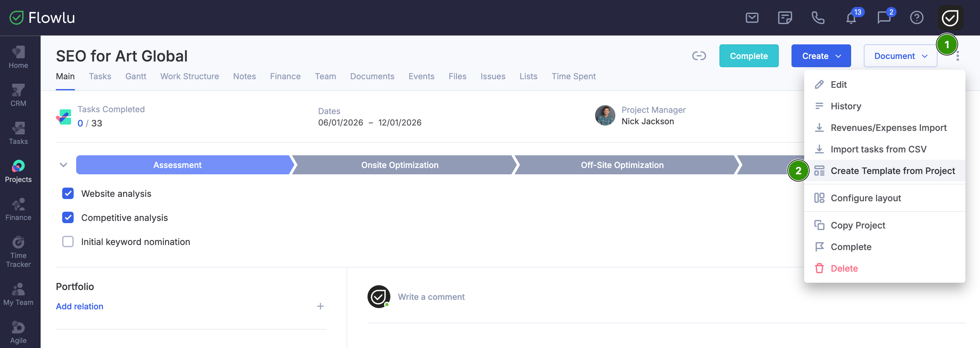Select Revenues/Expenses Import menu item
This screenshot has height=348, width=980.
click(884, 128)
